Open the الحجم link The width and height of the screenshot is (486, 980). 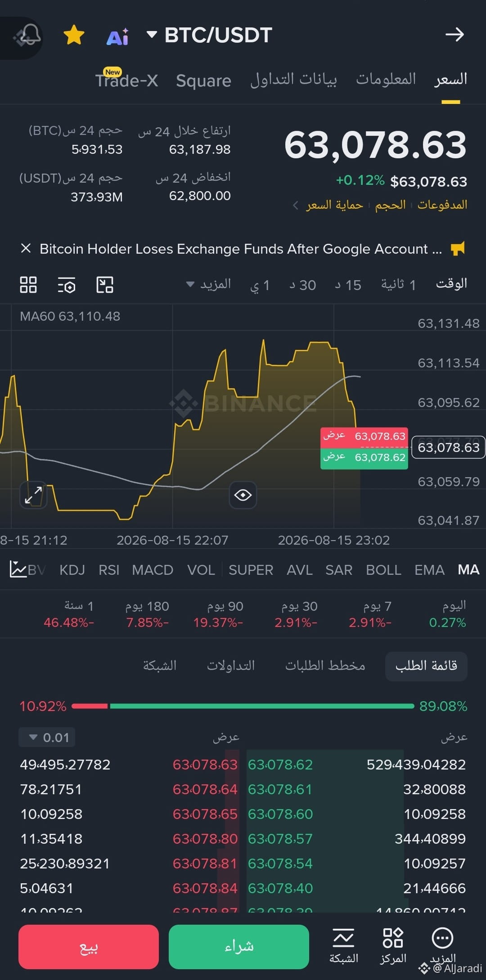point(390,205)
